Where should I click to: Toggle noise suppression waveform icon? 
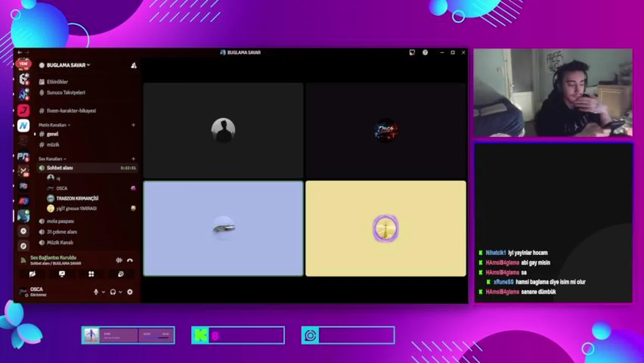coord(119,260)
